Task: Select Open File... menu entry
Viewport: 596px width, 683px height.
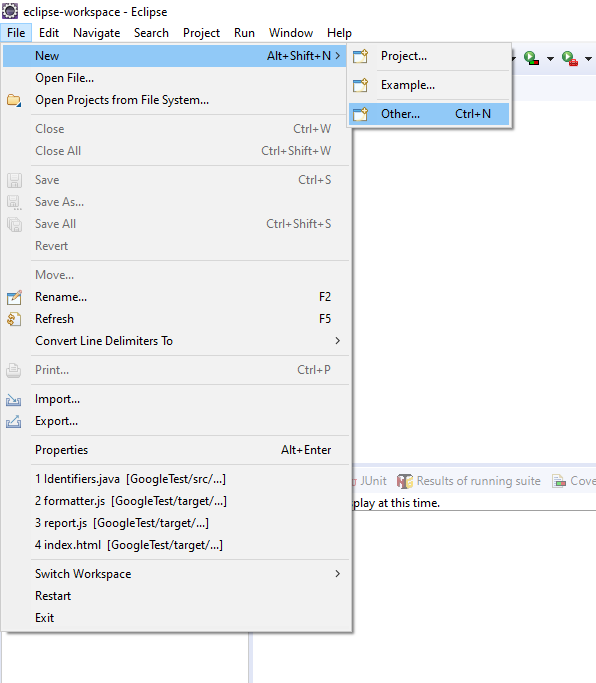Action: [x=176, y=78]
